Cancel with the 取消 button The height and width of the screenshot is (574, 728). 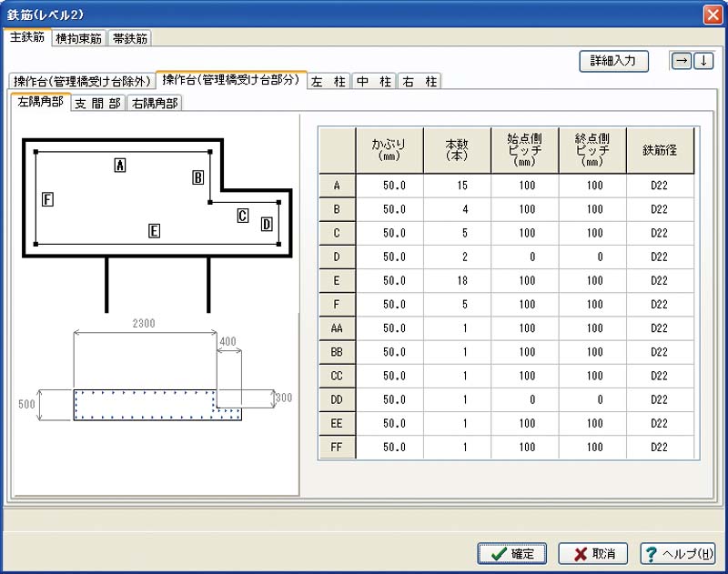pos(593,554)
